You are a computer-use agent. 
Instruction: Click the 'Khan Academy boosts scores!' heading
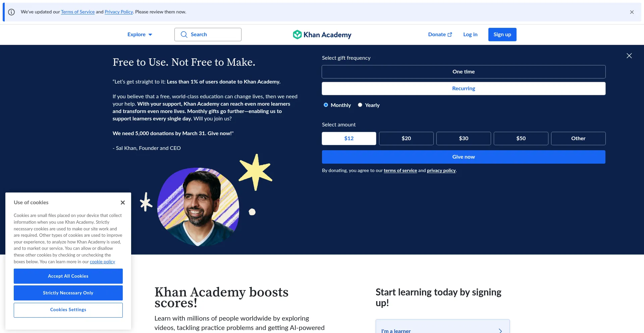click(221, 297)
